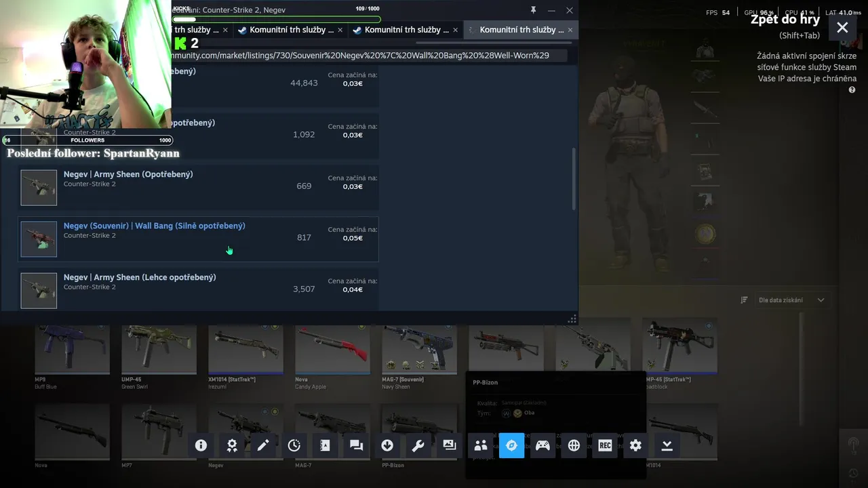Open the downloads arrow icon
The image size is (868, 488).
(387, 445)
